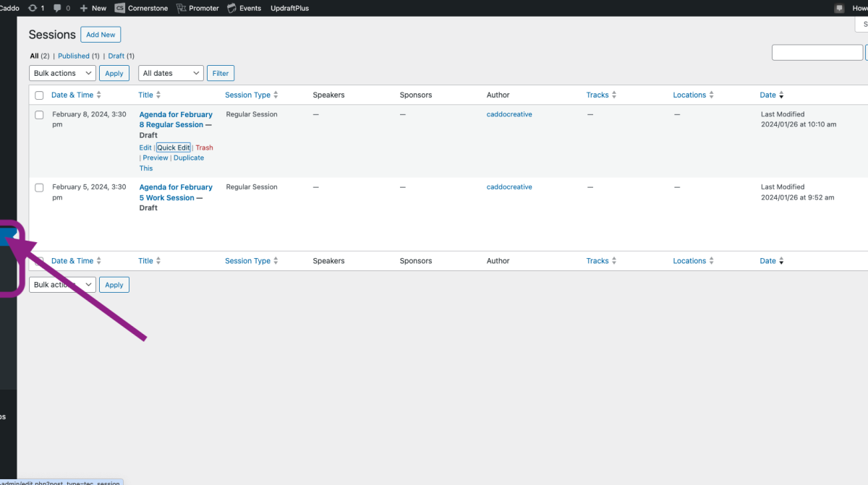
Task: Switch to the Published sessions view
Action: 74,56
